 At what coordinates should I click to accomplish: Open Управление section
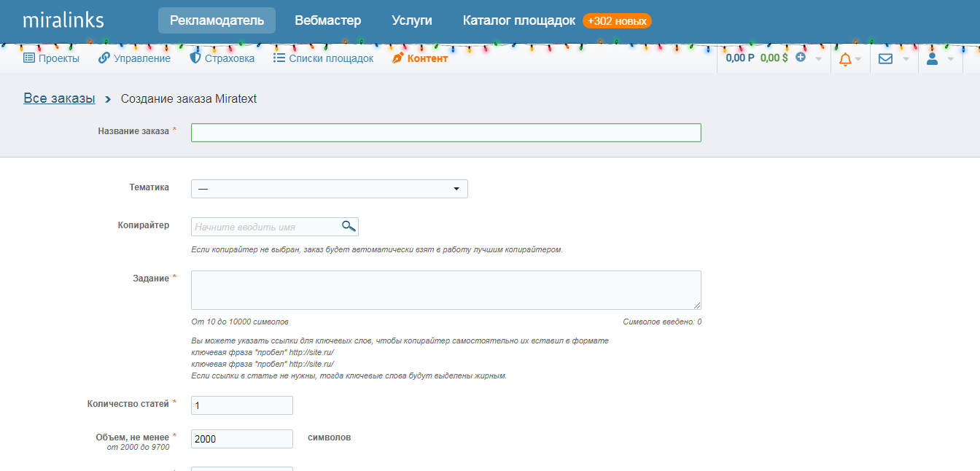coord(134,58)
